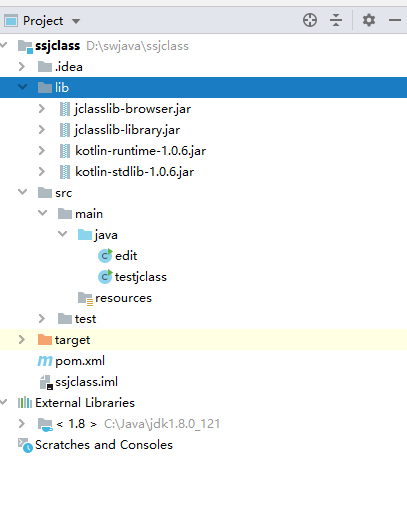Screen dimensions: 407x516
Task: Click the JDK 1.8 folder icon
Action: [45, 424]
